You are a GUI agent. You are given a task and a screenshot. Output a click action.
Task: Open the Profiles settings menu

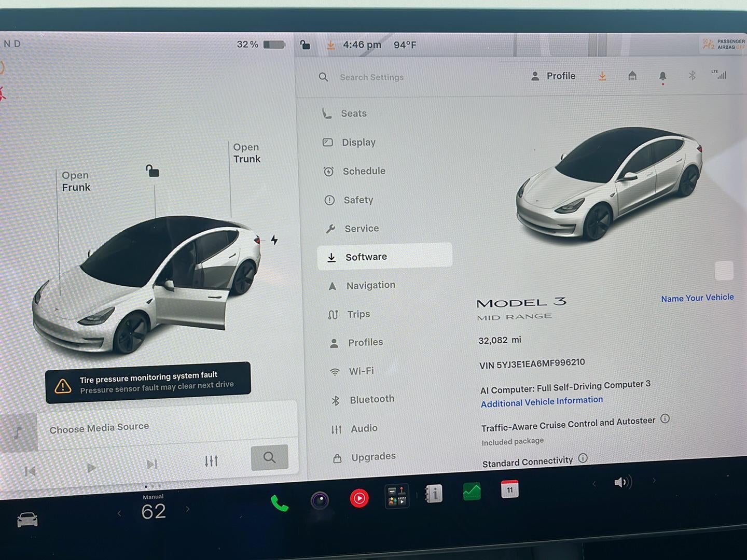[x=356, y=343]
